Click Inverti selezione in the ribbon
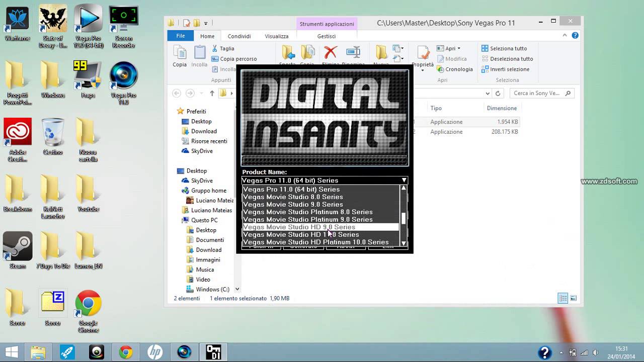644x362 pixels. (x=505, y=69)
